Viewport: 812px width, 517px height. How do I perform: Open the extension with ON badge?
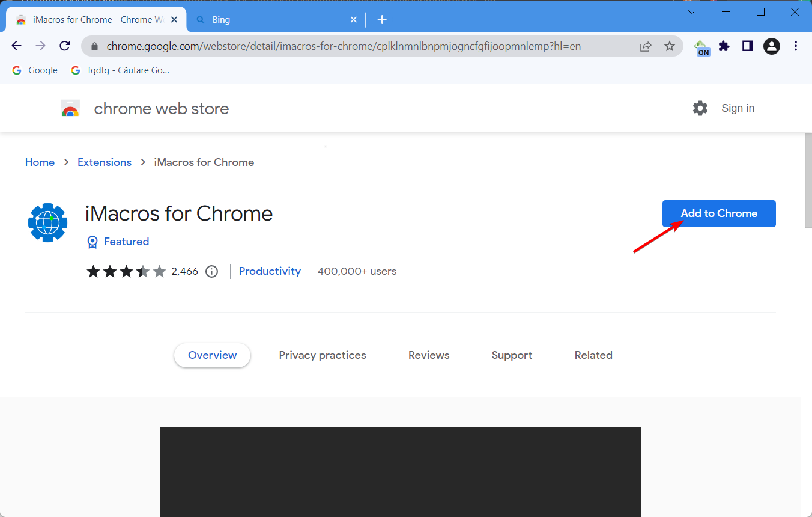[701, 47]
